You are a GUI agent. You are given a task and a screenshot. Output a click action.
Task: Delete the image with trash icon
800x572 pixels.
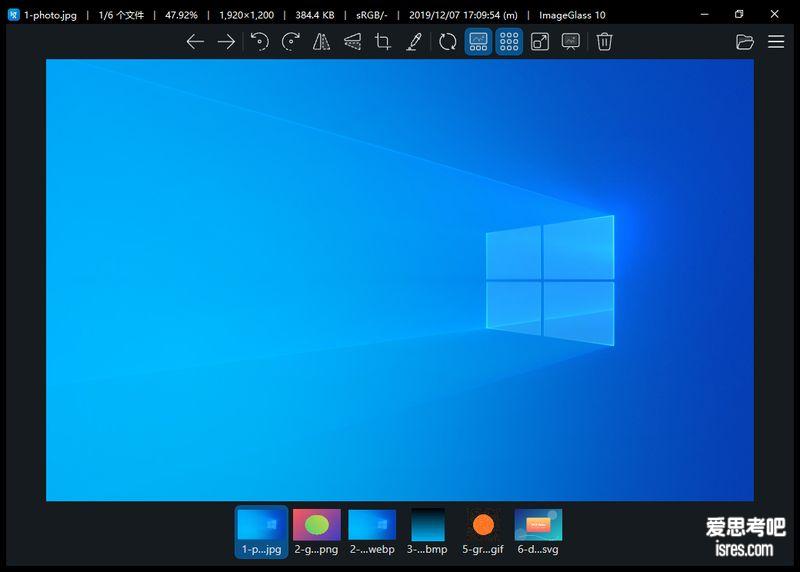(604, 42)
